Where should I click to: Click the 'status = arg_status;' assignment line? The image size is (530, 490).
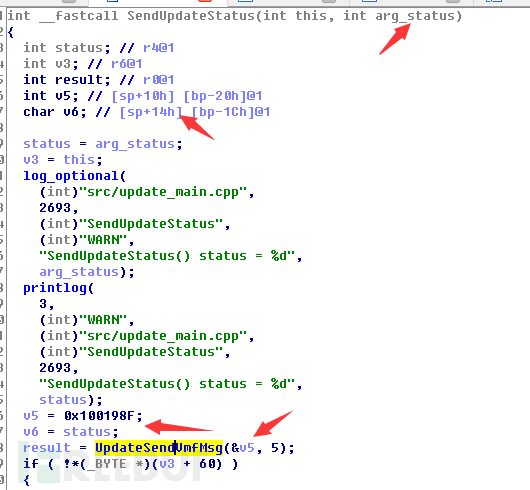[x=103, y=144]
